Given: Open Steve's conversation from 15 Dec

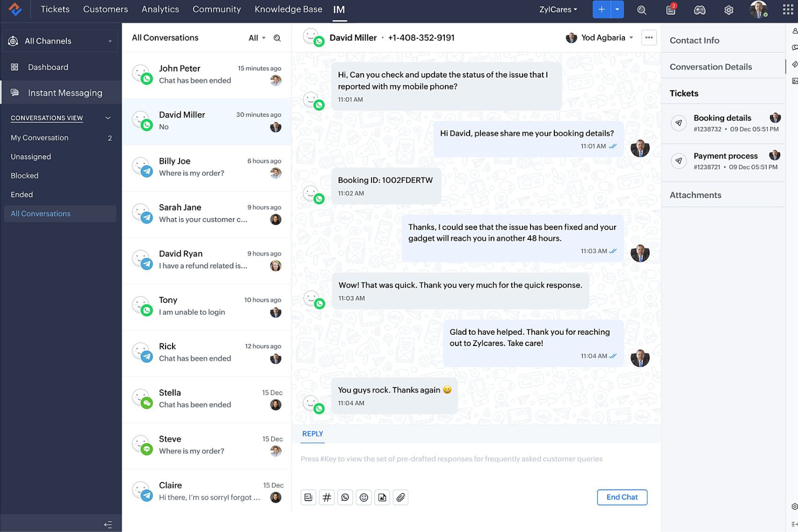Looking at the screenshot, I should pos(207,446).
